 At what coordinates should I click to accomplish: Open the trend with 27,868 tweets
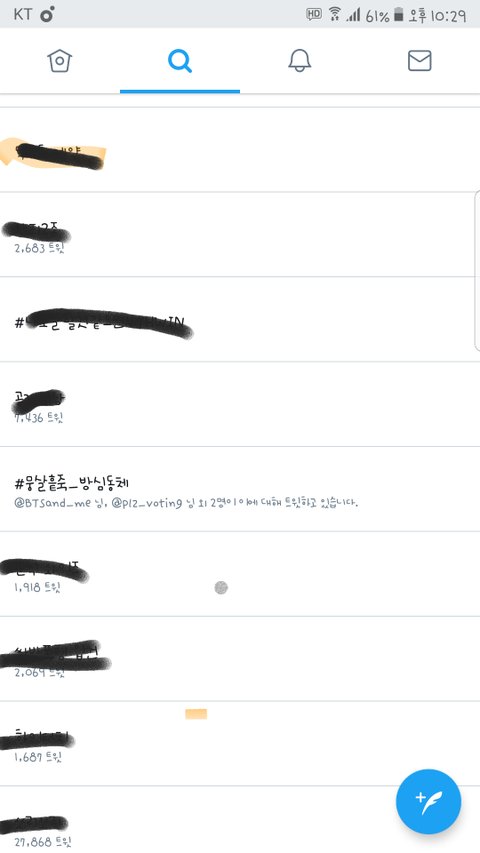point(240,820)
